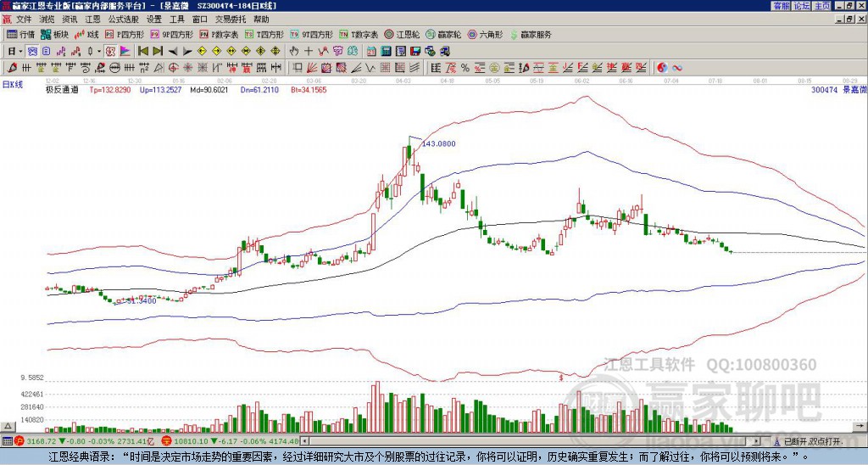
Task: Click the right-side panel arrow button
Action: point(861,426)
